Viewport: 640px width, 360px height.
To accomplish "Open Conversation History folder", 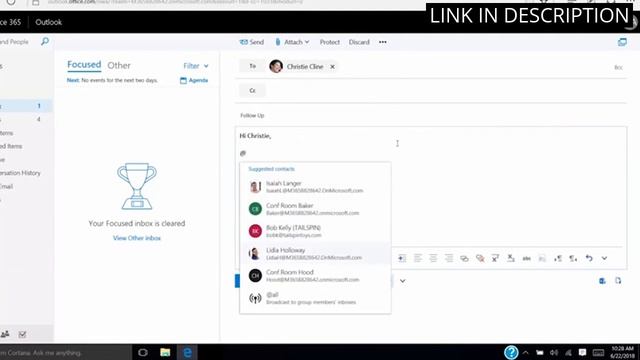I will (20, 173).
